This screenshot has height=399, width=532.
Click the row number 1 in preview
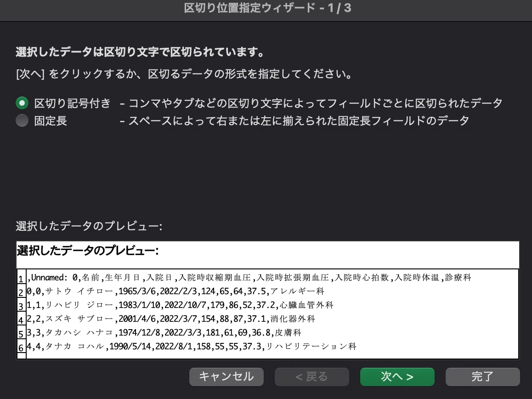pyautogui.click(x=21, y=279)
